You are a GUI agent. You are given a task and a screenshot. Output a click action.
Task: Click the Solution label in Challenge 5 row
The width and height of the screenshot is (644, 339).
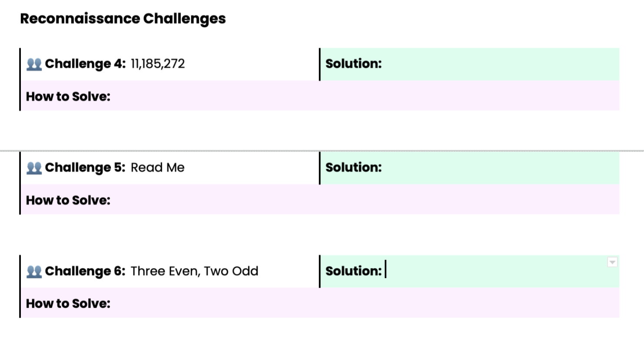pyautogui.click(x=354, y=167)
